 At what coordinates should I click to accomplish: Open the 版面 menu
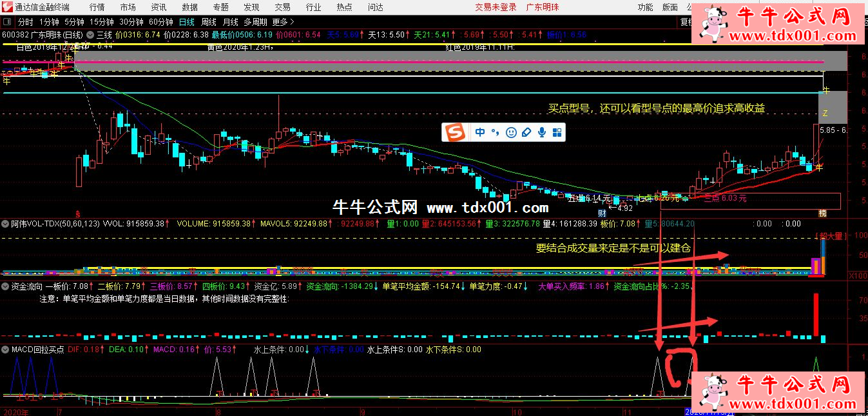(x=670, y=7)
